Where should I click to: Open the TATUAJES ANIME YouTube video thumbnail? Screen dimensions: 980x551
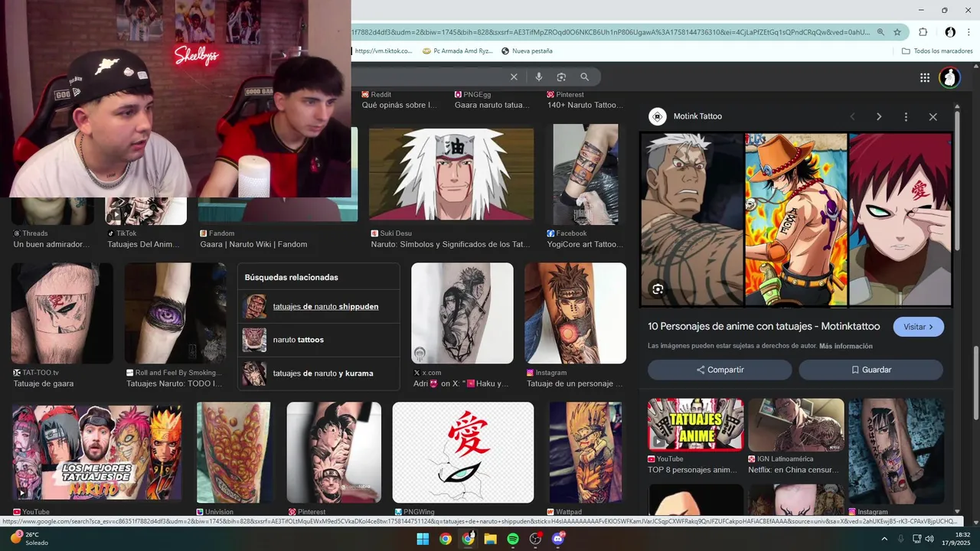point(695,425)
